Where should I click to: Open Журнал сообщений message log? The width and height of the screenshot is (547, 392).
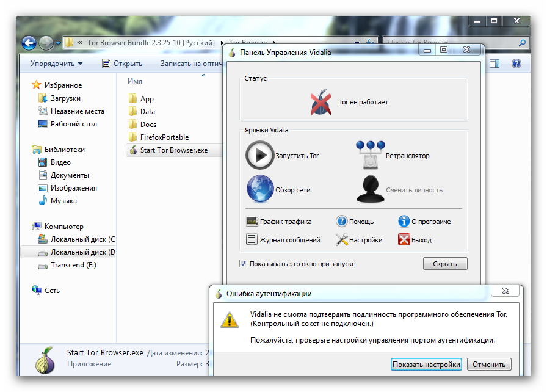(252, 240)
